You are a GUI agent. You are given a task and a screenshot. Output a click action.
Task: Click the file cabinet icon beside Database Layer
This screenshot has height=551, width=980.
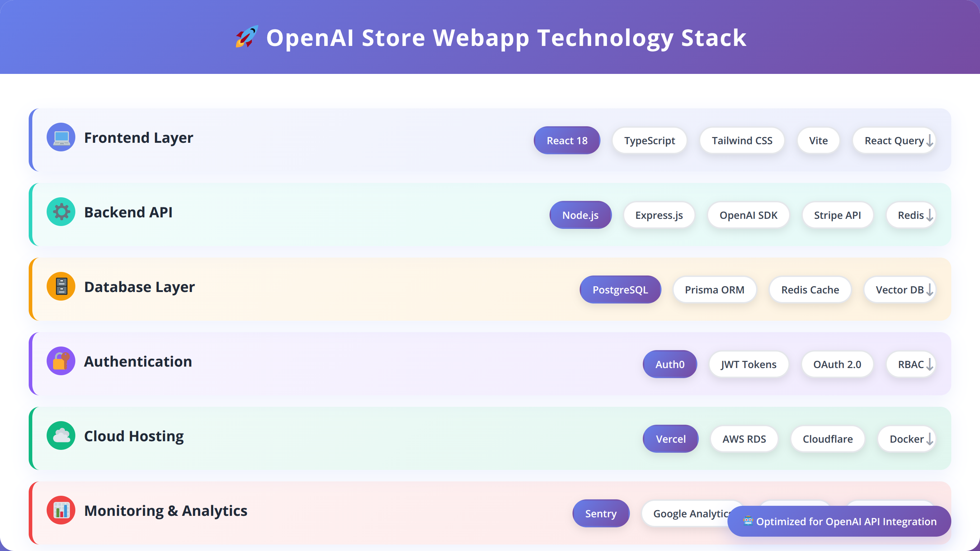[61, 287]
